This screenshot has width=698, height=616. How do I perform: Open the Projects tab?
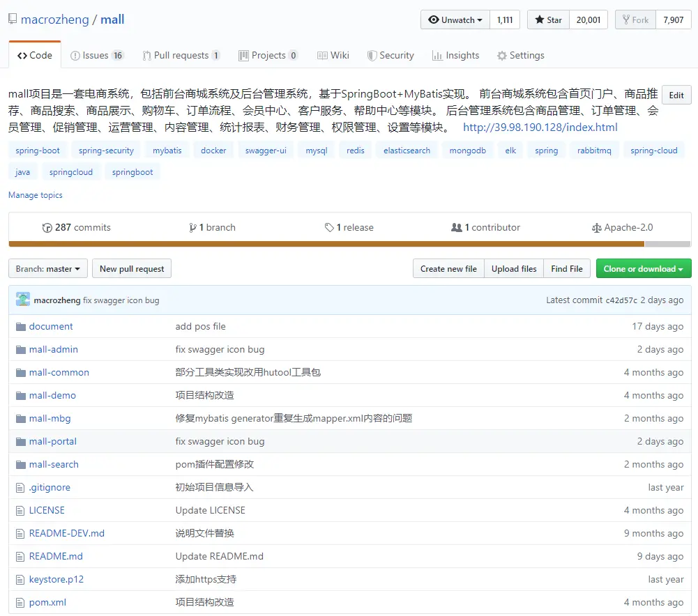[268, 55]
